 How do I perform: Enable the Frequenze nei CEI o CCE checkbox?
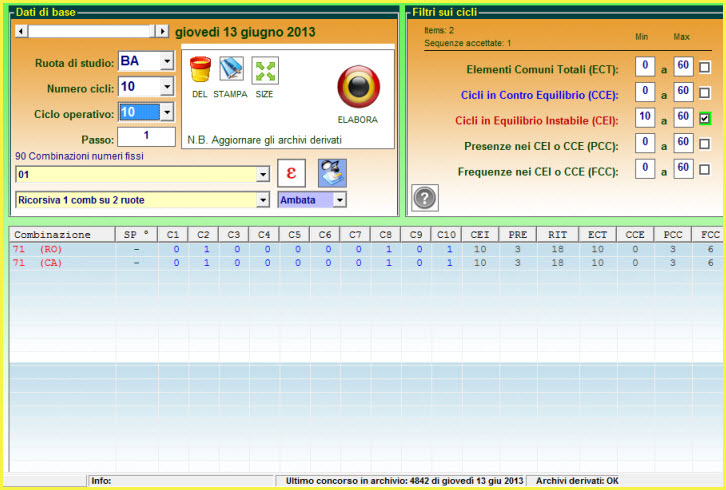(x=704, y=170)
